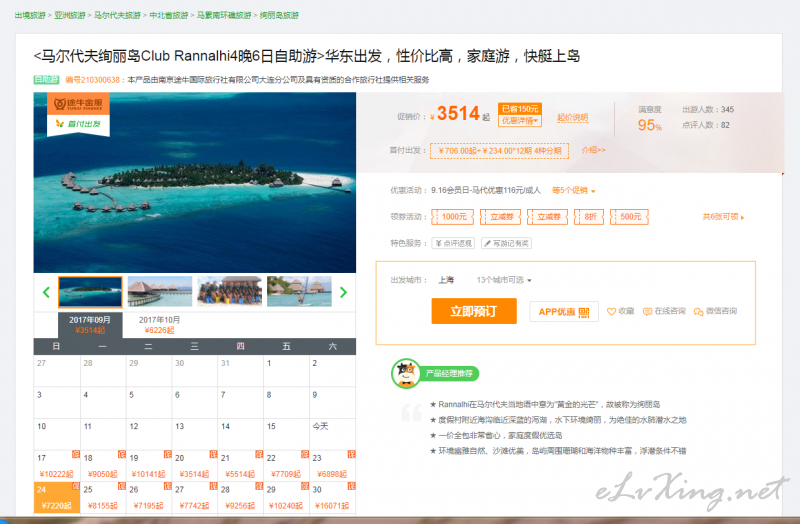
Task: Go to 出境旅游 breadcrumb
Action: click(x=30, y=15)
